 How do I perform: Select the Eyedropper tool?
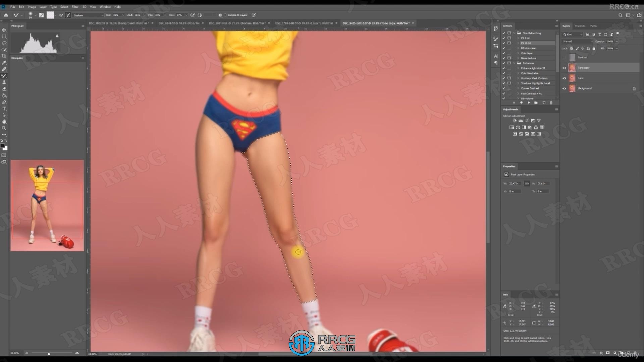(x=4, y=63)
